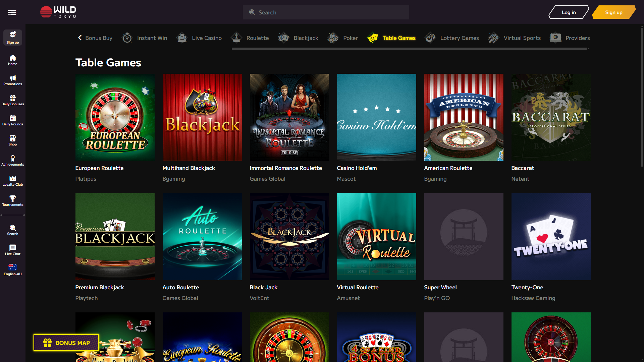The image size is (644, 362).
Task: Select the English-AU flag language icon
Action: click(x=13, y=267)
